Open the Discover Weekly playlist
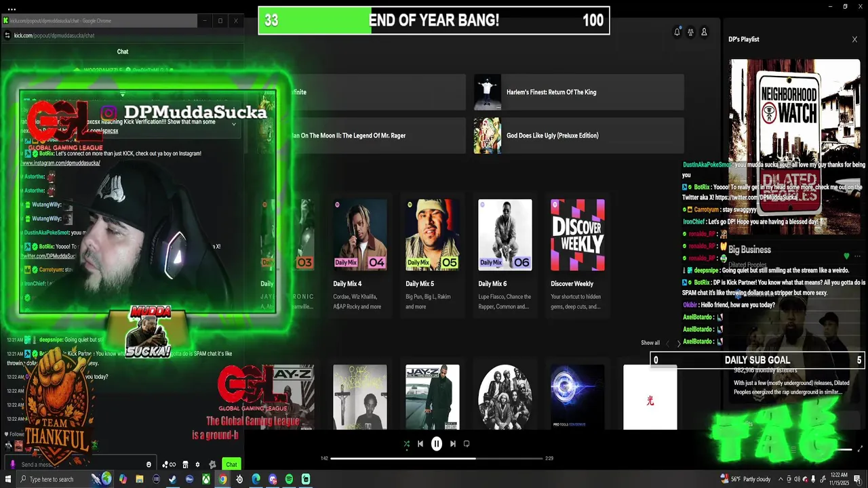 578,255
